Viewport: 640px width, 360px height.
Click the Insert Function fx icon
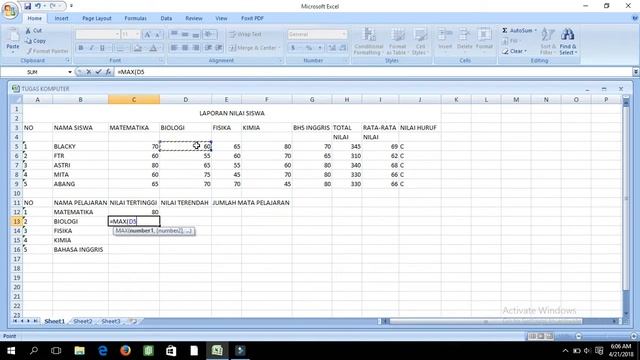pos(108,72)
